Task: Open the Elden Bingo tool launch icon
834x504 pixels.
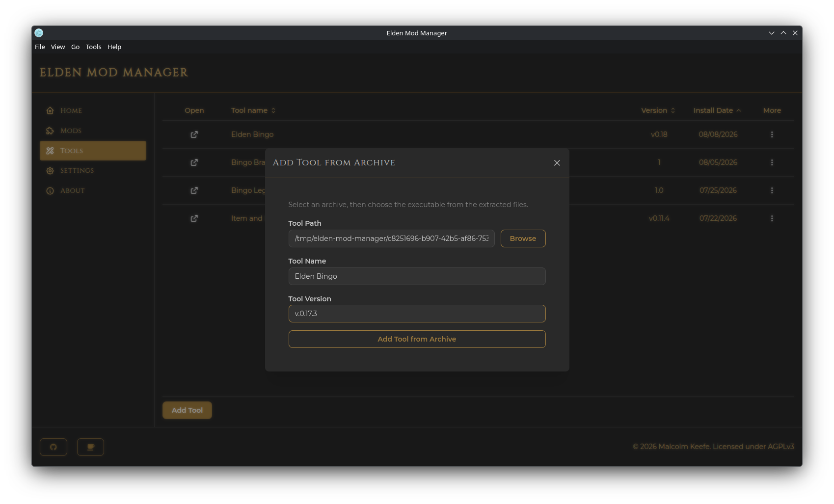Action: tap(194, 134)
